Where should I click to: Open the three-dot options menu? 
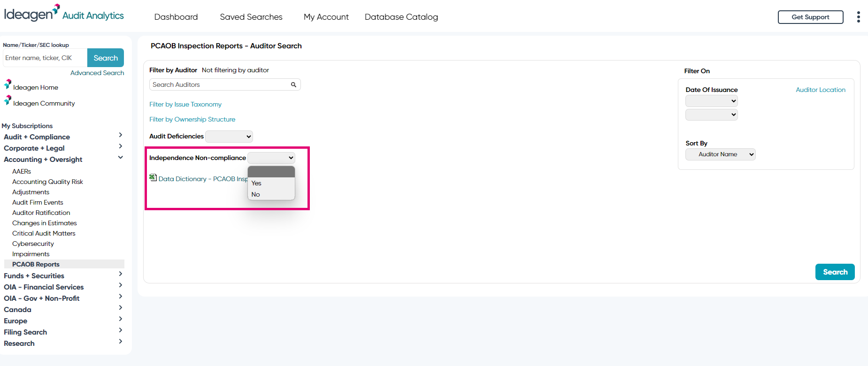pyautogui.click(x=858, y=17)
